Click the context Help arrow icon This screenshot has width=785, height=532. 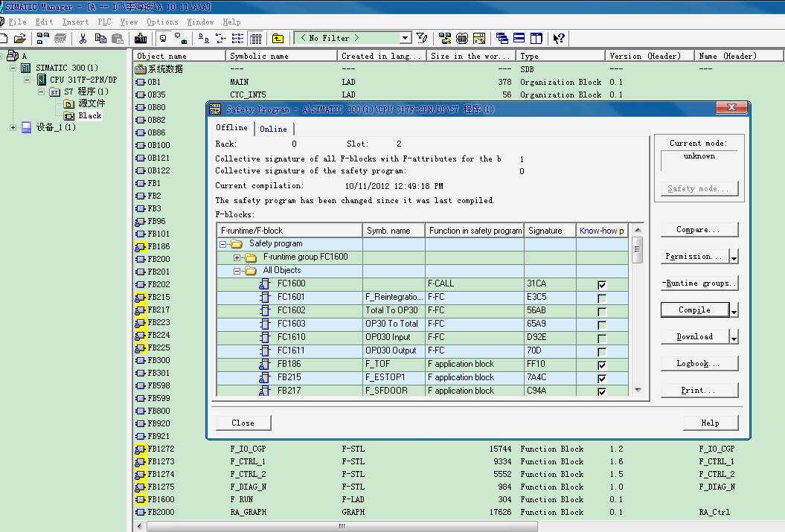(559, 38)
